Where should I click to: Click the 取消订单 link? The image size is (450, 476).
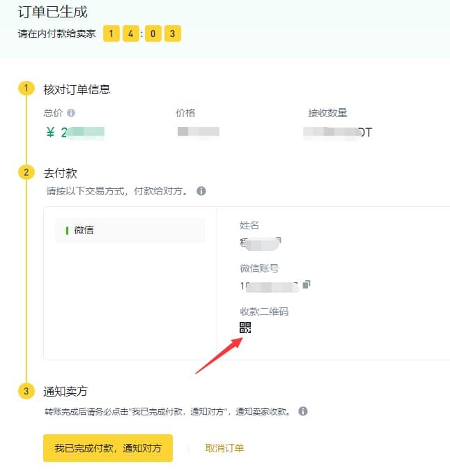tap(224, 448)
